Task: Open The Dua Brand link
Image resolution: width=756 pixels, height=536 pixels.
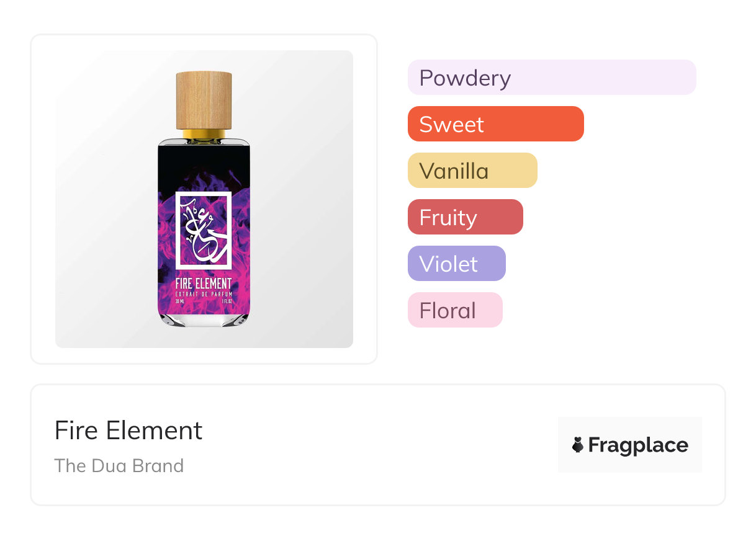Action: coord(119,466)
